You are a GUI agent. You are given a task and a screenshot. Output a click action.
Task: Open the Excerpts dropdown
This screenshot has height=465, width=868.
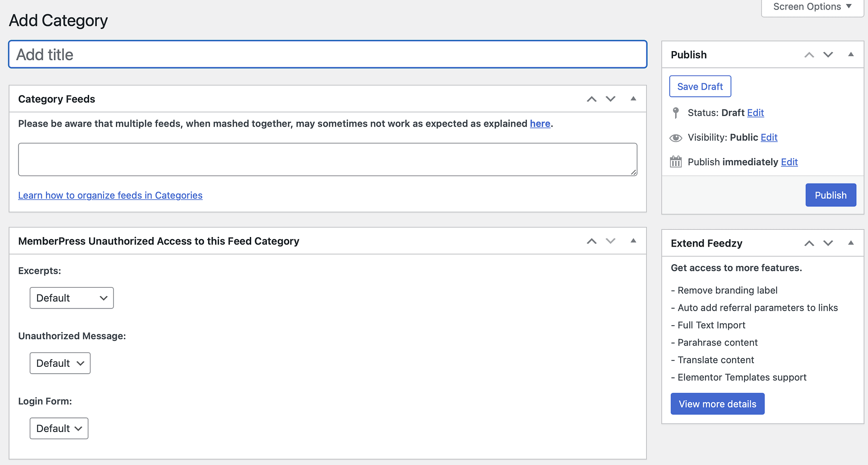(x=72, y=298)
